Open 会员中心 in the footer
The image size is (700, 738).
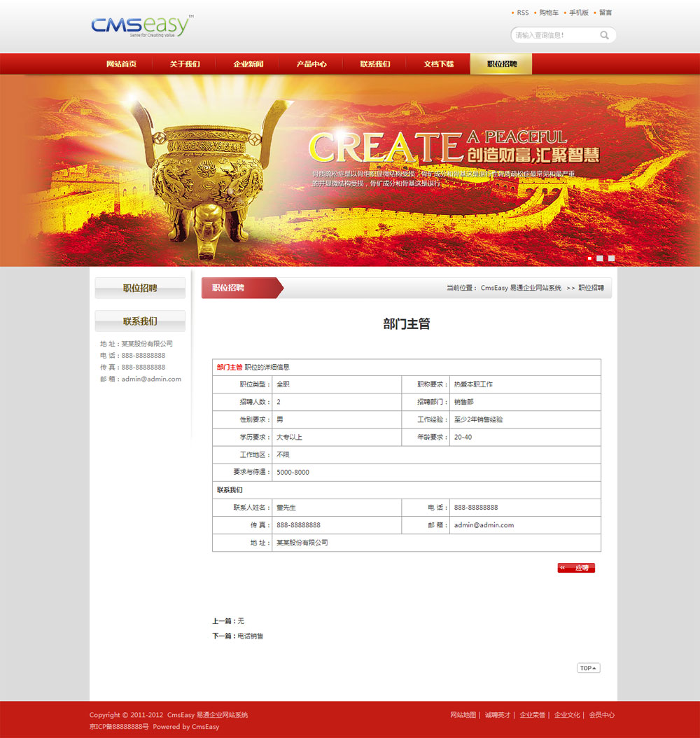coord(602,715)
